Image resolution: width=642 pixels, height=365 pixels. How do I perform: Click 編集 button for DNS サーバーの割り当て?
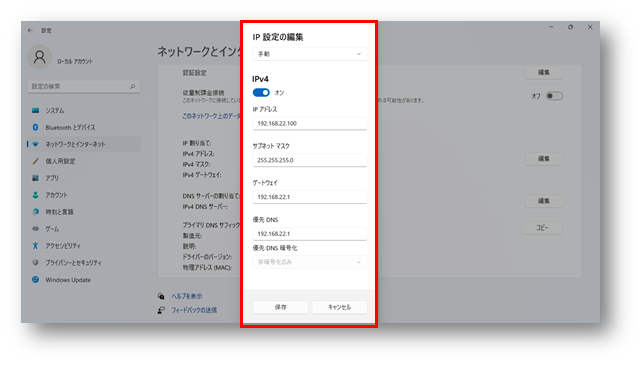(x=544, y=201)
